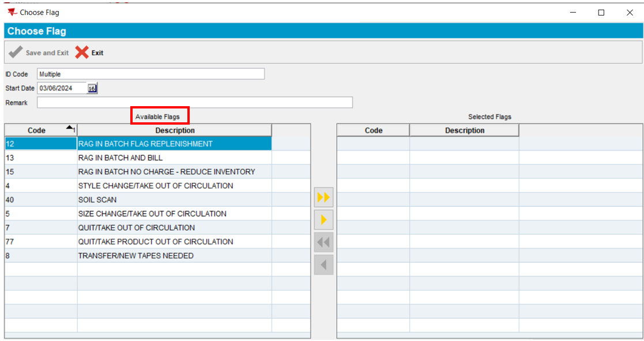644x341 pixels.
Task: Click Selected Flags Code column header
Action: (x=373, y=130)
